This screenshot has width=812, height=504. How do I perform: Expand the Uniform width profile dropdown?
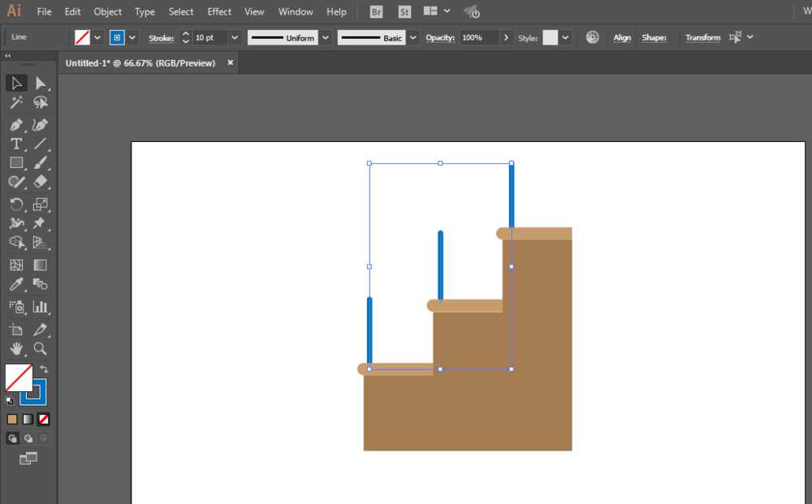(326, 37)
